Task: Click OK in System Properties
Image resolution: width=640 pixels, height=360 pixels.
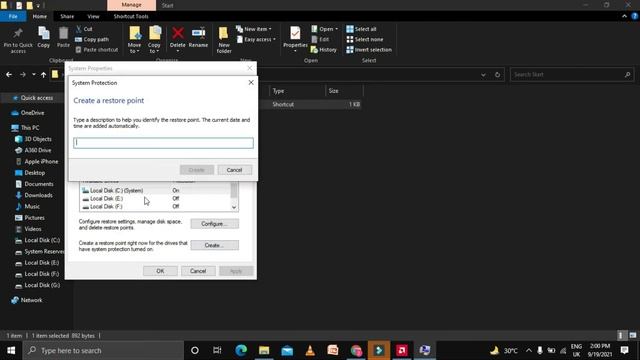Action: [x=160, y=271]
